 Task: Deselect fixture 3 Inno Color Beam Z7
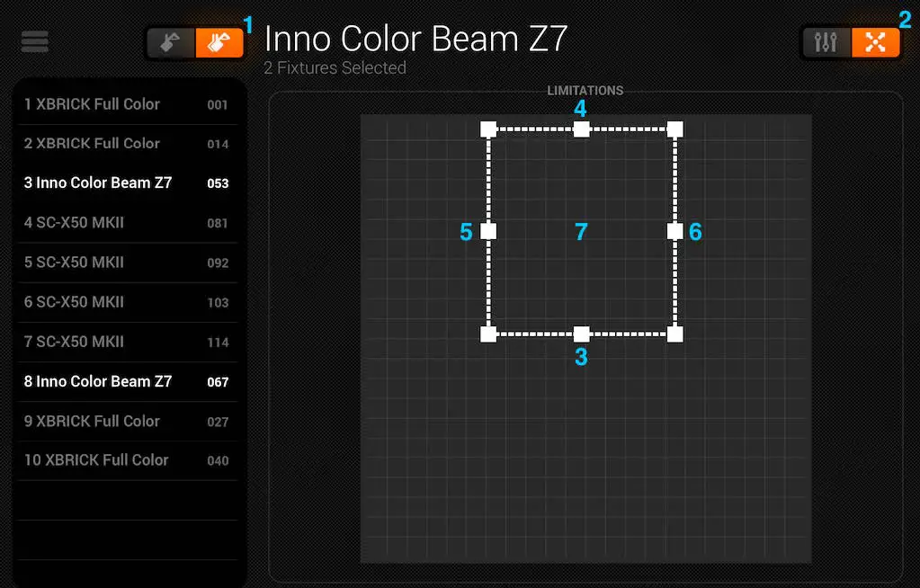click(126, 183)
